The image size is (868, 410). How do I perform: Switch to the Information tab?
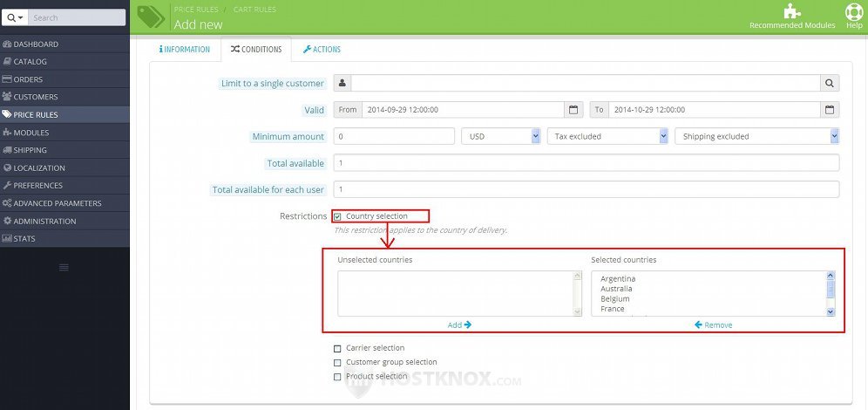point(185,50)
